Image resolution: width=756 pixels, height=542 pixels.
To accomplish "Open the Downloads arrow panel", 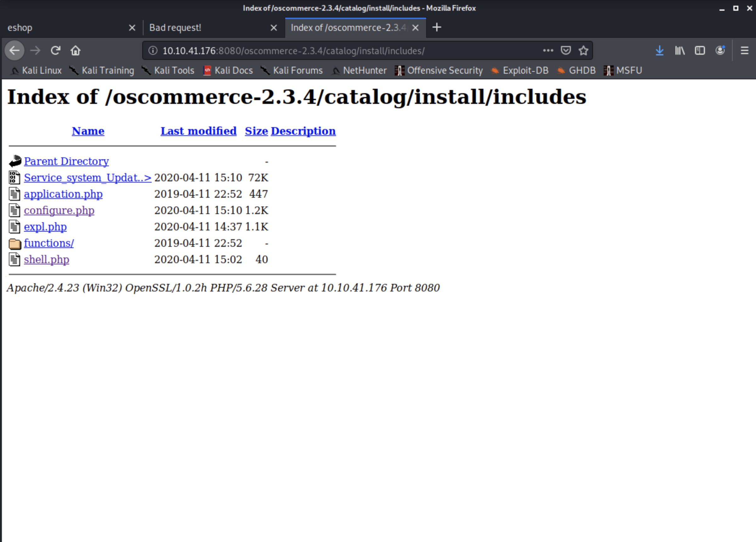I will (x=659, y=51).
